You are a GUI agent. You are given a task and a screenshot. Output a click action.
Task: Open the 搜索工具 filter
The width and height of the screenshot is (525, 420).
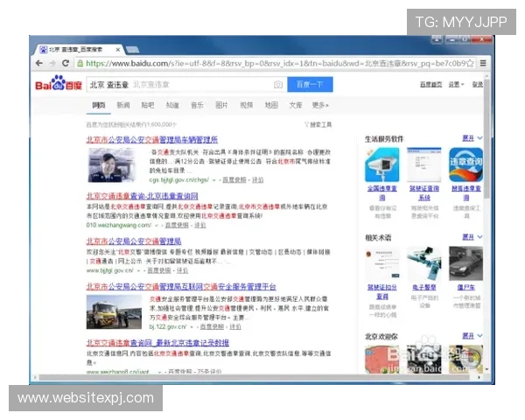(x=318, y=125)
